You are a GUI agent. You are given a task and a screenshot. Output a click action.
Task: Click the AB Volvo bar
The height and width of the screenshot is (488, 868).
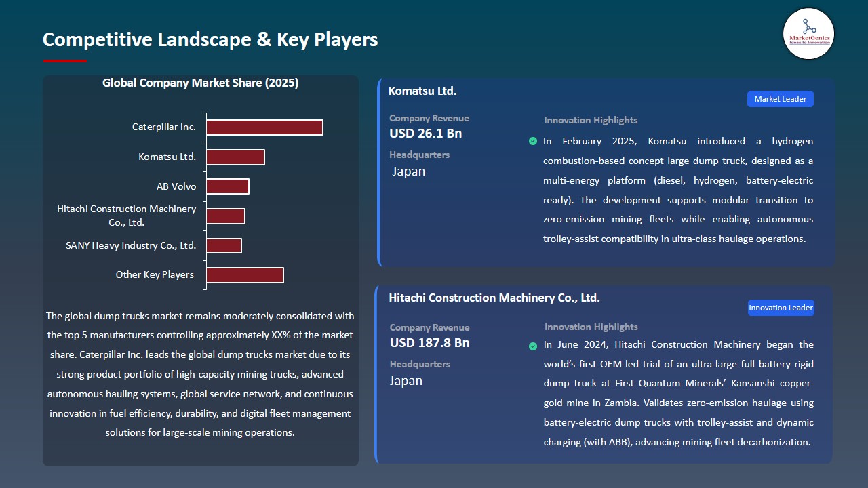coord(228,186)
